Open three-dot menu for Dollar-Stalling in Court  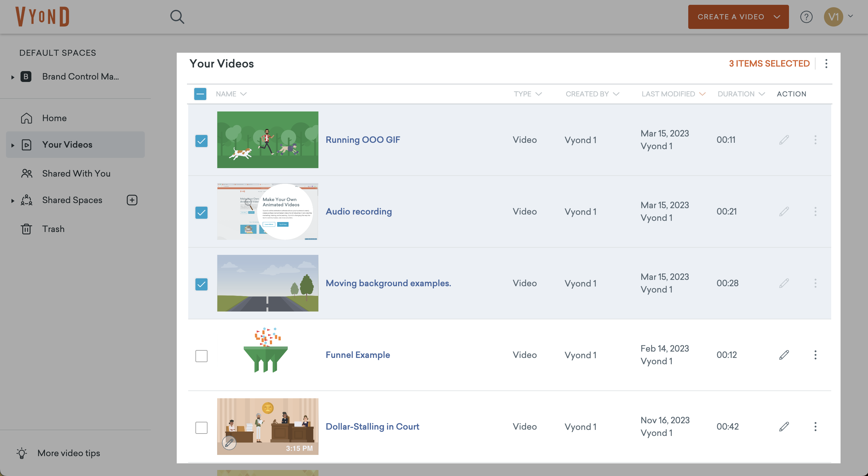click(x=815, y=427)
